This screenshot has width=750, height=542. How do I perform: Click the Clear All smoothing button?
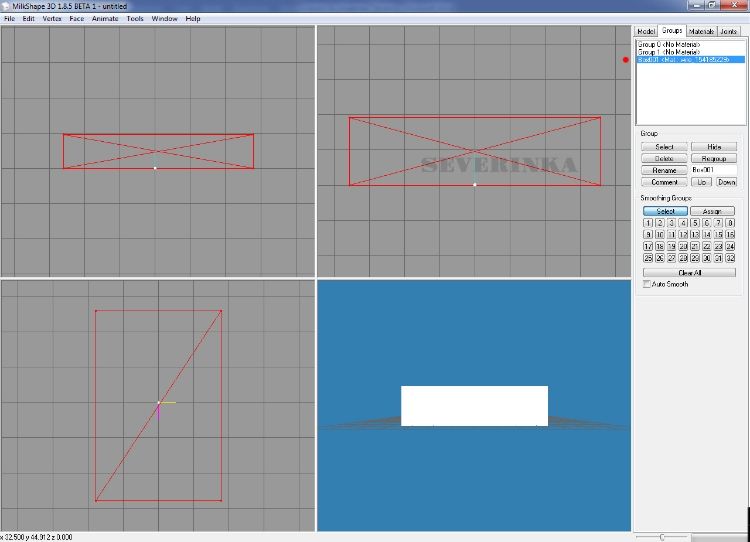click(x=689, y=272)
